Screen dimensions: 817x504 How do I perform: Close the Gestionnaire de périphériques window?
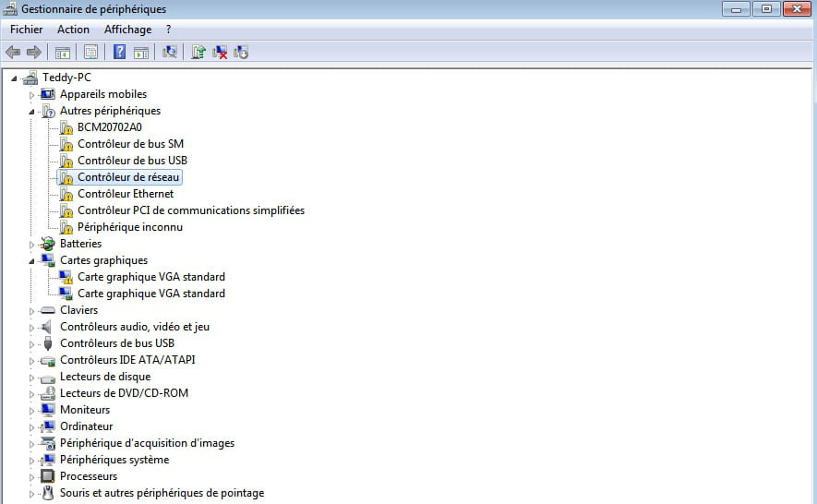pyautogui.click(x=798, y=9)
